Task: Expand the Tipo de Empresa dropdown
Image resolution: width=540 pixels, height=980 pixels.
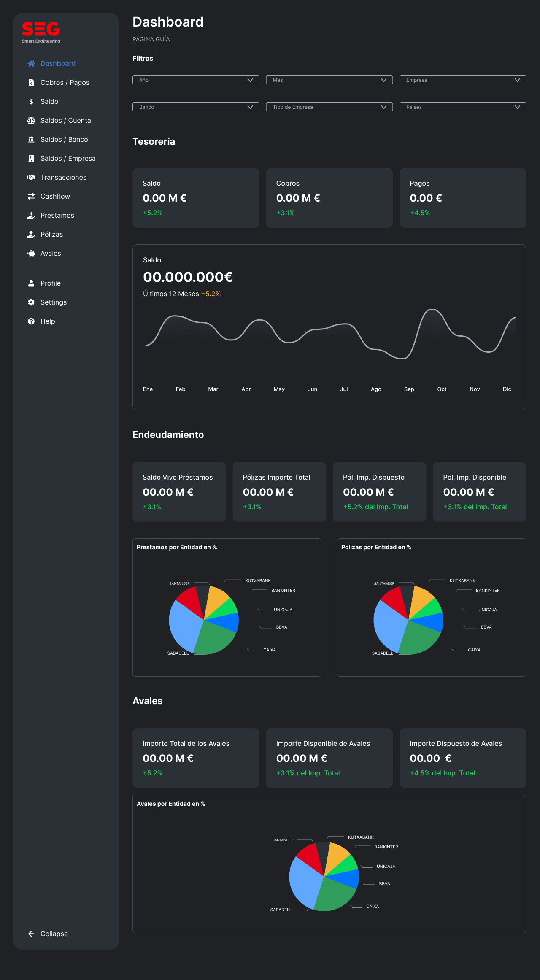Action: tap(329, 107)
